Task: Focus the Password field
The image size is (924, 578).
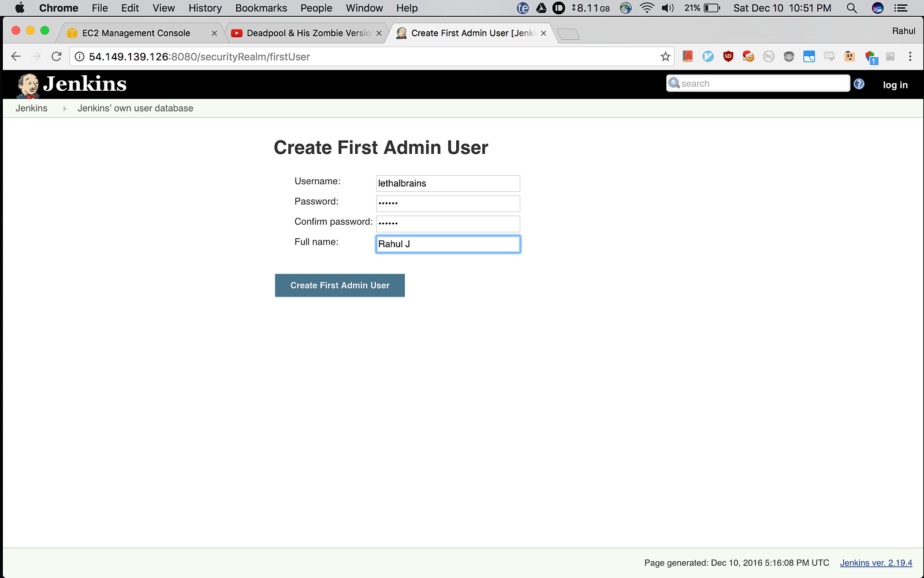Action: click(x=448, y=203)
